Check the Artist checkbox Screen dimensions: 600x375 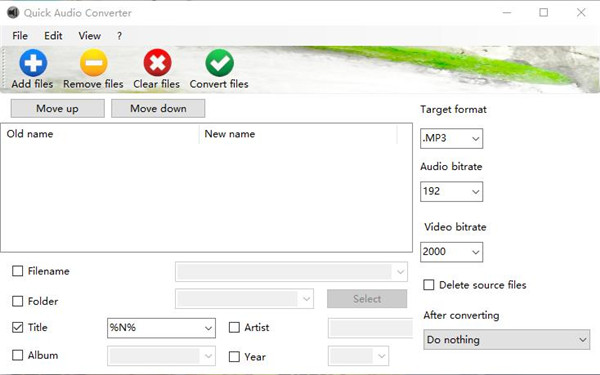234,328
